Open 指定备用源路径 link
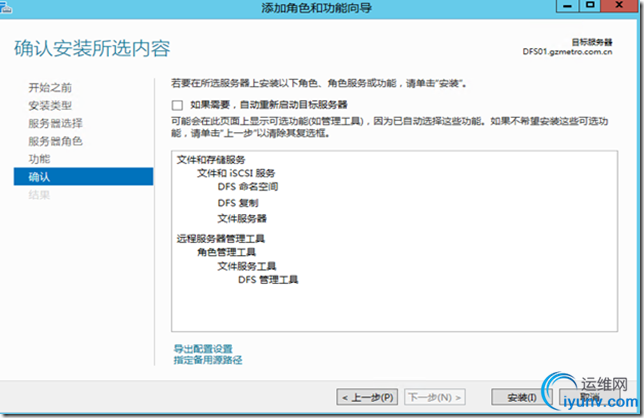Screen dimensions: 644x418 pyautogui.click(x=208, y=360)
